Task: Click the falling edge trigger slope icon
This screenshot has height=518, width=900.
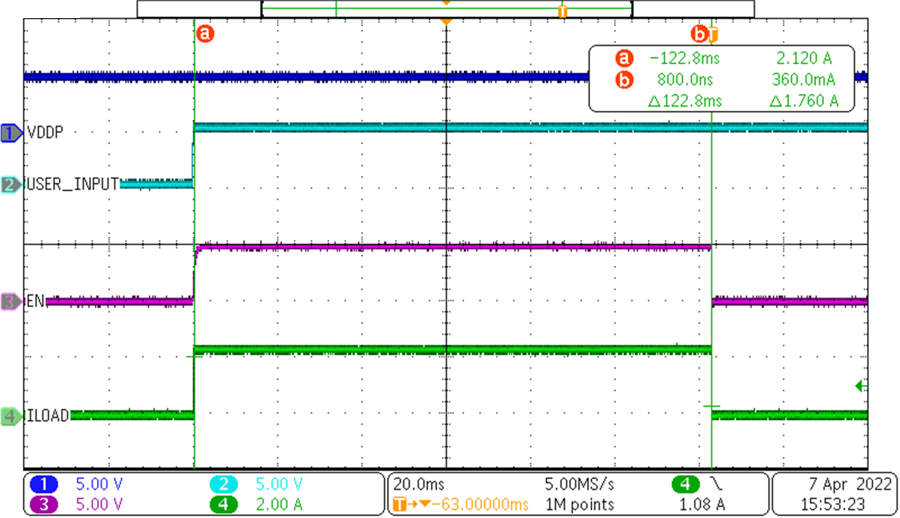Action: click(x=717, y=484)
